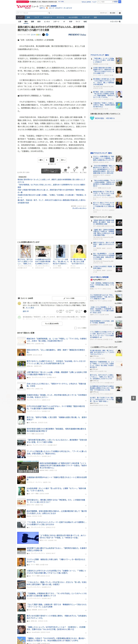The height and width of the screenshot is (644, 138).
Task: Select the スポーツ category tab
Action: [x=56, y=21]
